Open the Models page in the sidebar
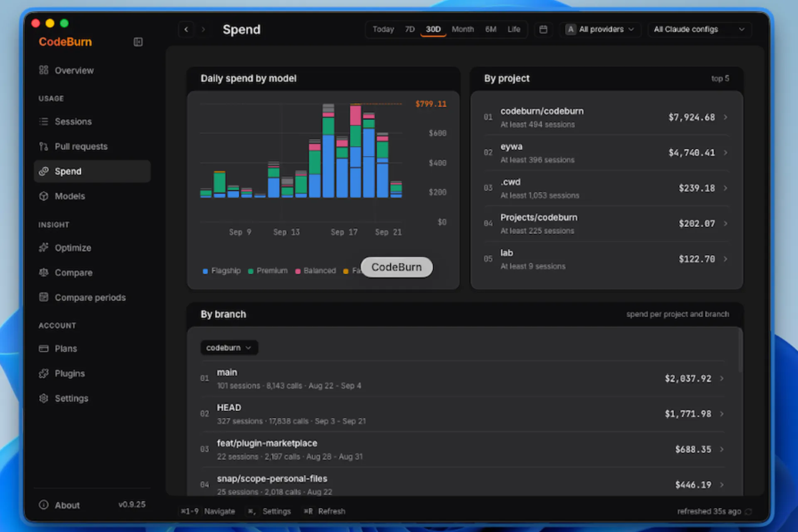This screenshot has width=798, height=532. click(x=92, y=196)
